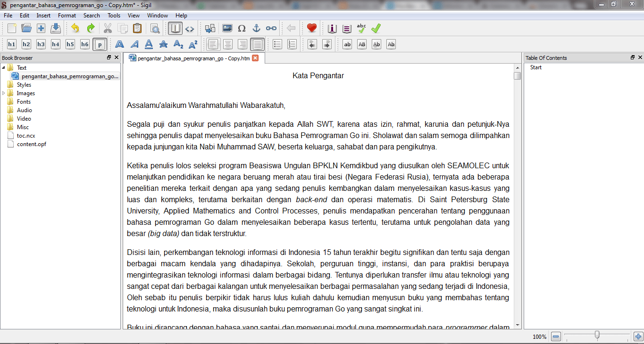The width and height of the screenshot is (644, 344).
Task: Select content.opf in the Book Browser
Action: point(32,144)
